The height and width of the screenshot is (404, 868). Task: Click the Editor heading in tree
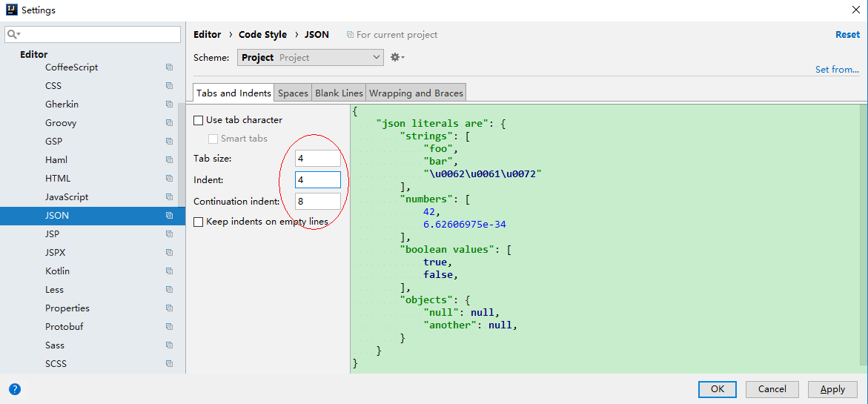34,54
